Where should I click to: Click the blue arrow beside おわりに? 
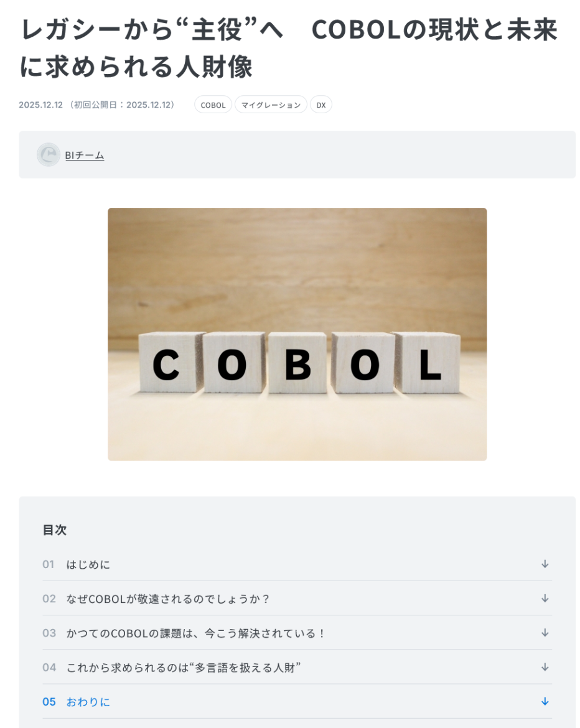pos(545,701)
